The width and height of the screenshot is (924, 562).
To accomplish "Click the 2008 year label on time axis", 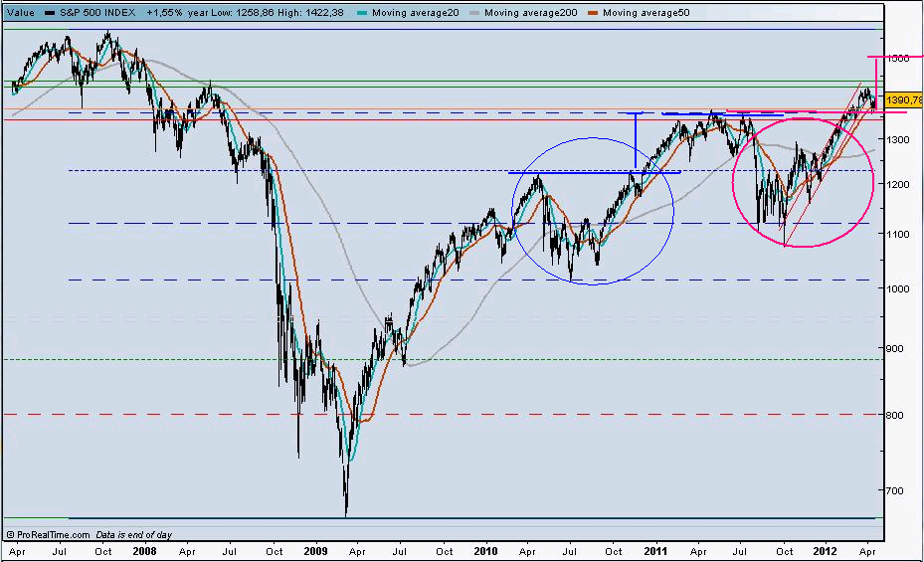I will [144, 551].
